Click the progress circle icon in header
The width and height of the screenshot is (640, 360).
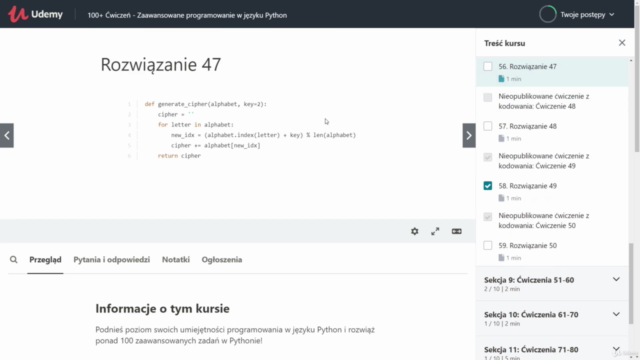[x=547, y=14]
